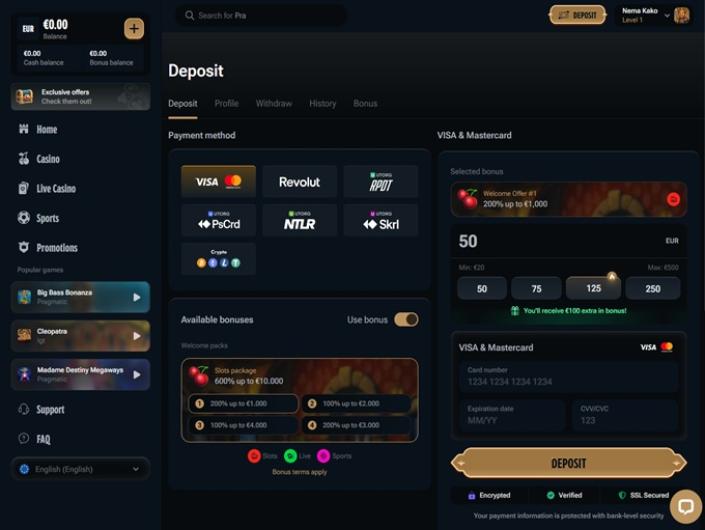
Task: Select the 200% up to €1,000 bonus option
Action: pyautogui.click(x=243, y=404)
